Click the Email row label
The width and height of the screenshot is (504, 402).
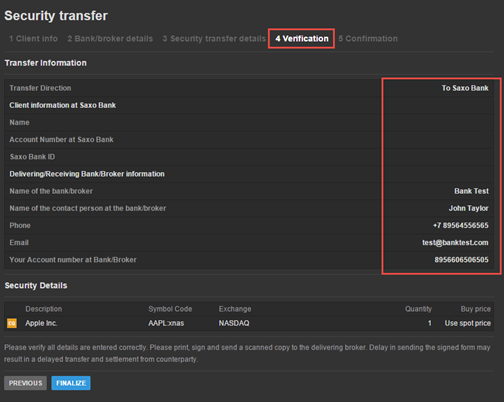pyautogui.click(x=19, y=243)
